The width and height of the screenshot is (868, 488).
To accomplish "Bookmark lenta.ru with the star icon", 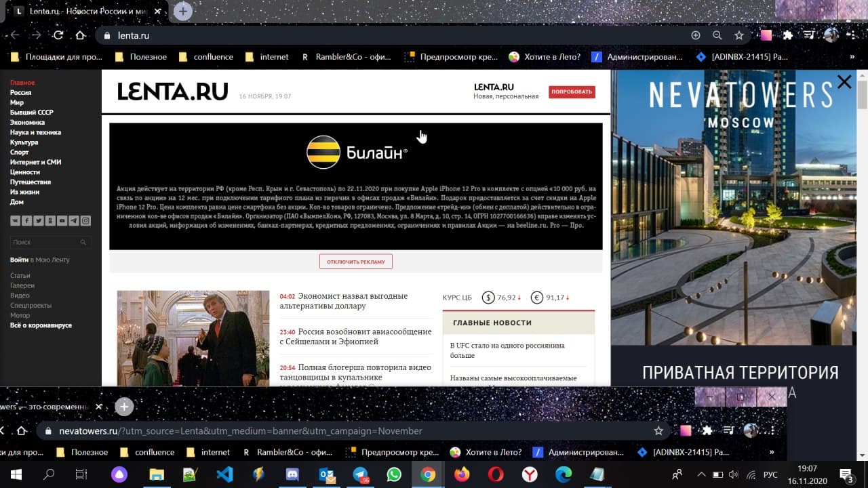I will [739, 35].
